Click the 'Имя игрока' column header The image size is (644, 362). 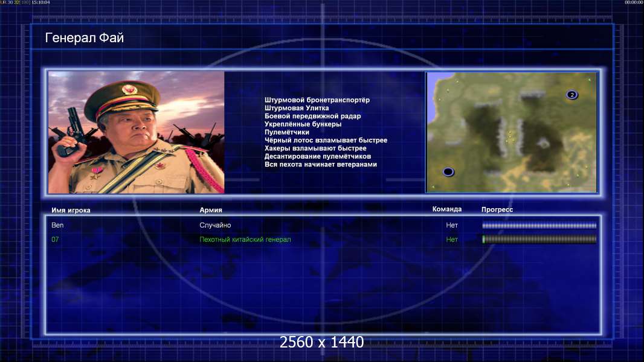71,211
